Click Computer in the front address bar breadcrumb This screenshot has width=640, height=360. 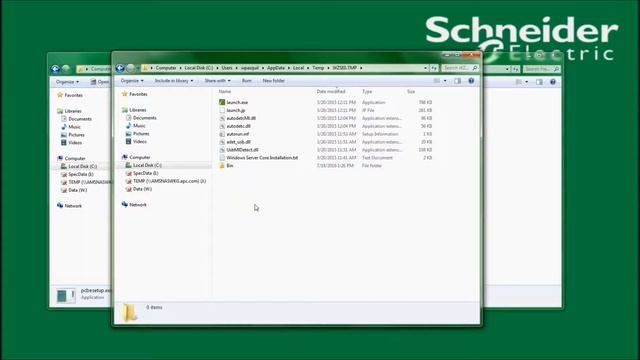click(x=166, y=68)
